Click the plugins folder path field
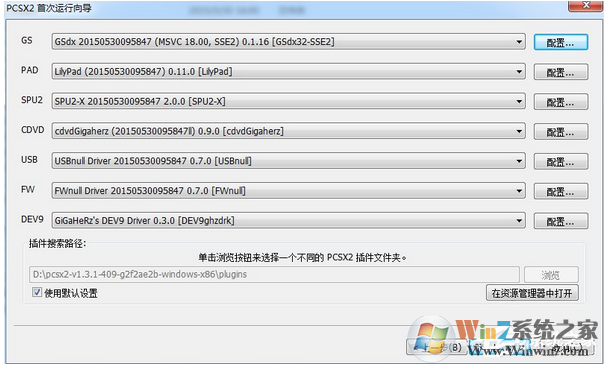Screen dimensions: 605x365 point(274,274)
